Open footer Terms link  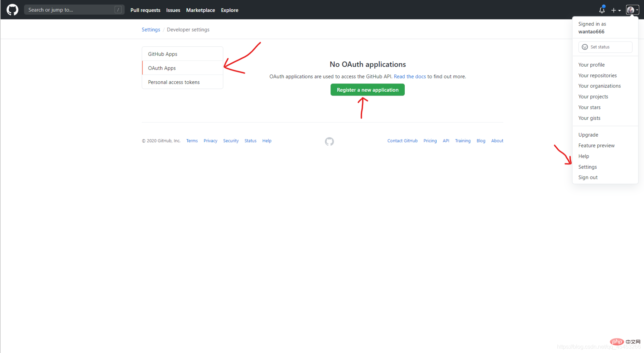[192, 141]
